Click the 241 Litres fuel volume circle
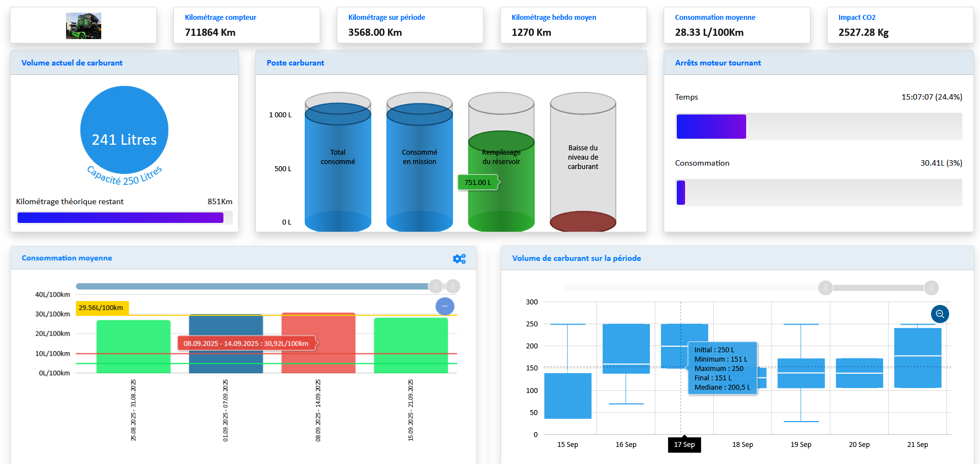Image resolution: width=980 pixels, height=464 pixels. tap(124, 129)
